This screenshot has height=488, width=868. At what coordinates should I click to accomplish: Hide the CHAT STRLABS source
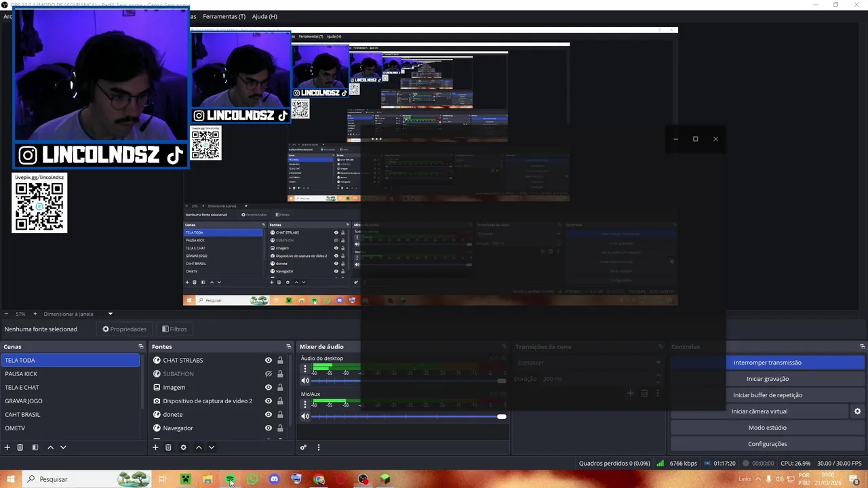pyautogui.click(x=269, y=361)
